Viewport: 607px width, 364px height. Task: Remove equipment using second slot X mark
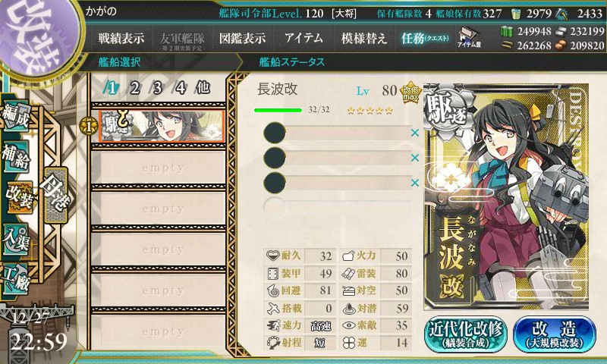(x=415, y=158)
